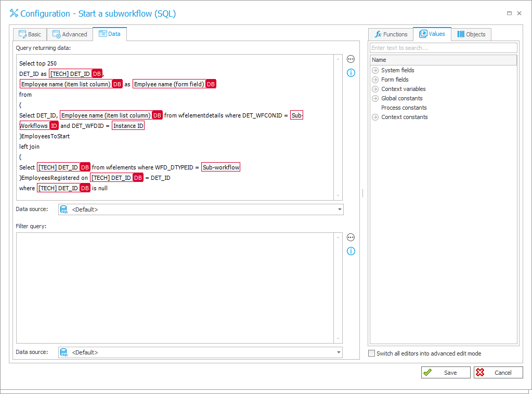Expand the System fields tree item
Screen dimensions: 532x394
click(x=374, y=70)
